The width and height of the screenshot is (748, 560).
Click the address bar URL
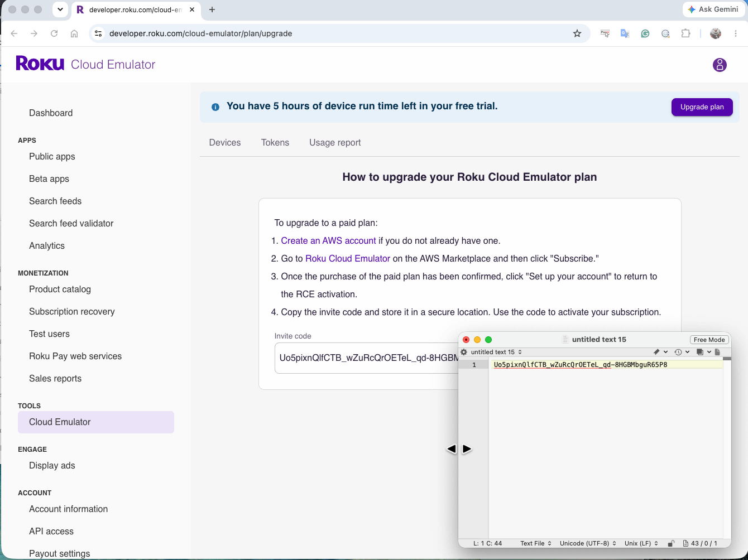(201, 33)
